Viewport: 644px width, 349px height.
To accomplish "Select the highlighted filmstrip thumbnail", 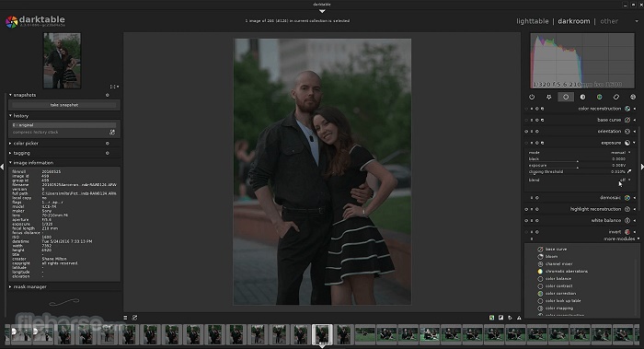I will click(x=322, y=334).
